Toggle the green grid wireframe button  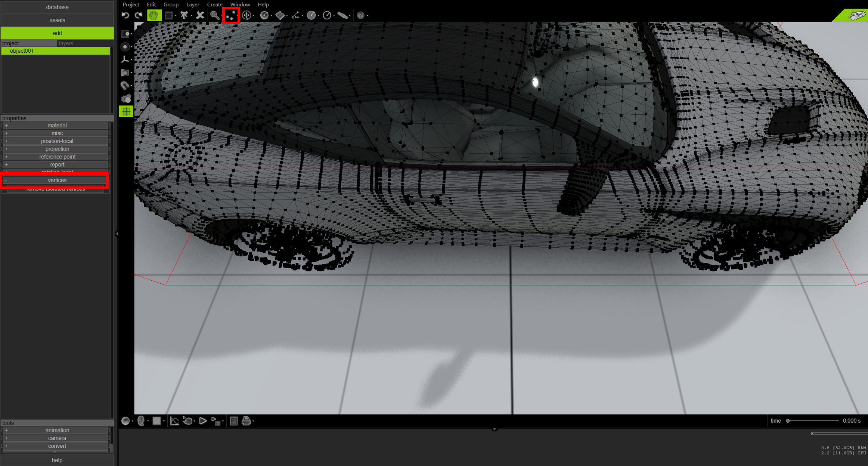pyautogui.click(x=126, y=111)
